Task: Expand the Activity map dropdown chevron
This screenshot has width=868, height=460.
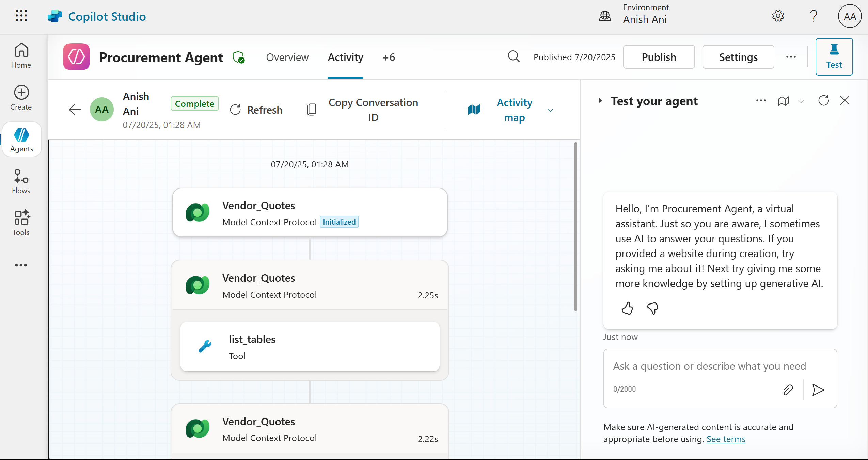Action: (550, 110)
